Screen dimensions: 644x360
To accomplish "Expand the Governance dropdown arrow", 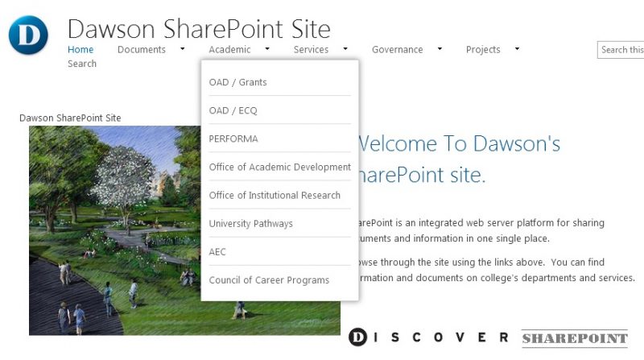I will click(440, 49).
